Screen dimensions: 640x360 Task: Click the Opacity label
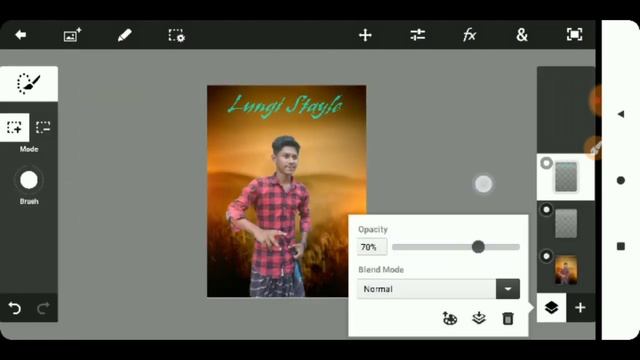point(373,230)
